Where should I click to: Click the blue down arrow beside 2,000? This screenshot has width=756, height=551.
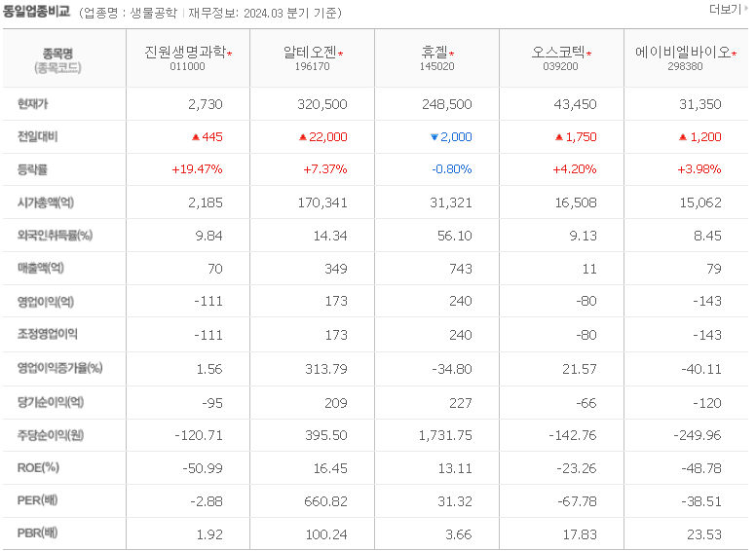[434, 137]
